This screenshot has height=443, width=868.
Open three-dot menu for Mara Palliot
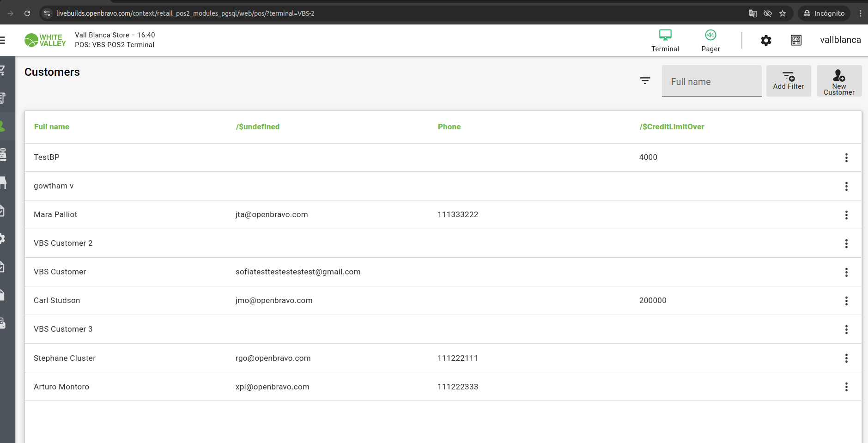tap(846, 215)
